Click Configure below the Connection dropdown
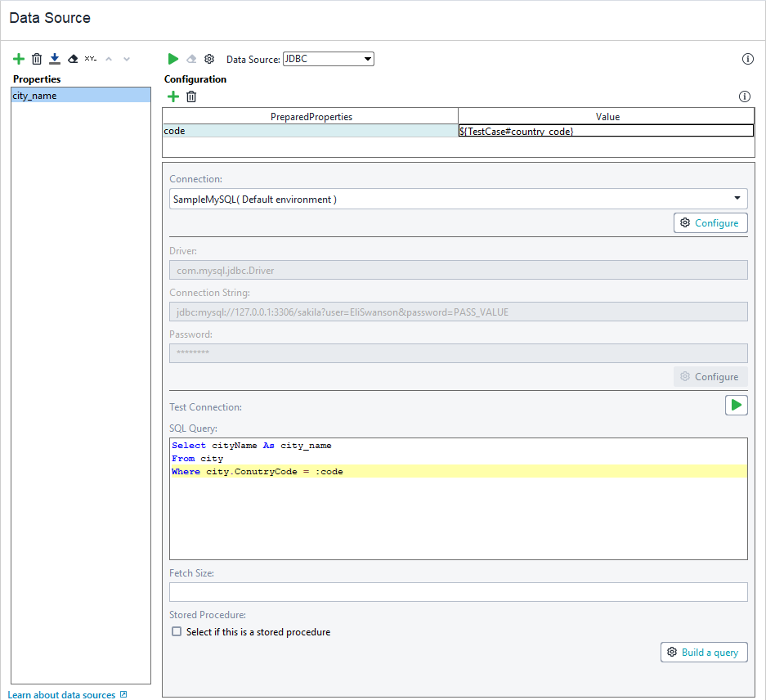The width and height of the screenshot is (766, 700). coord(710,222)
